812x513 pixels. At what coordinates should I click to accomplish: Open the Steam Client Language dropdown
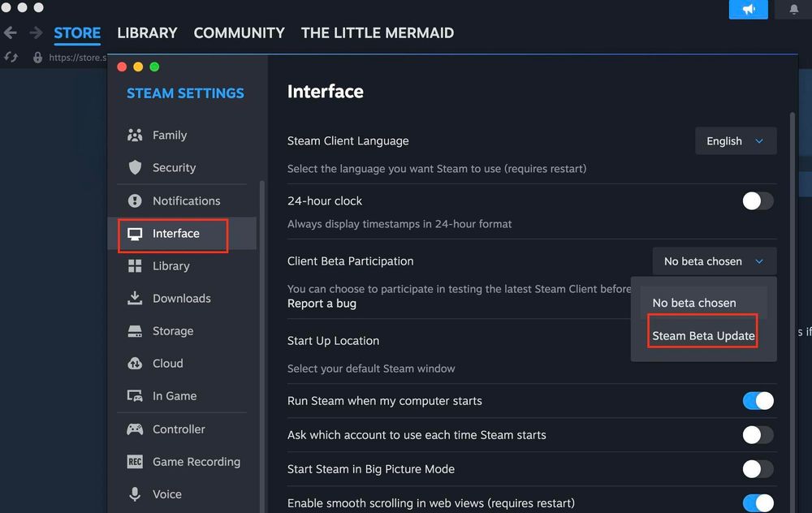pos(735,140)
